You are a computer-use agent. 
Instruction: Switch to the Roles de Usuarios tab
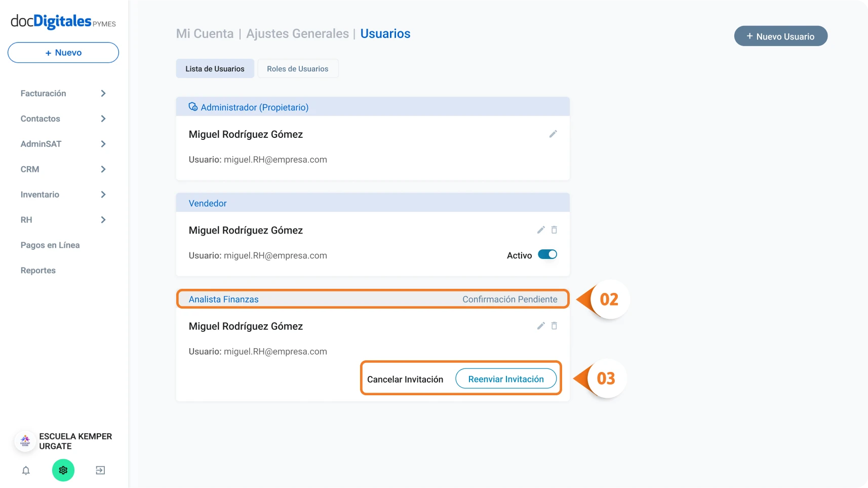[x=298, y=69]
